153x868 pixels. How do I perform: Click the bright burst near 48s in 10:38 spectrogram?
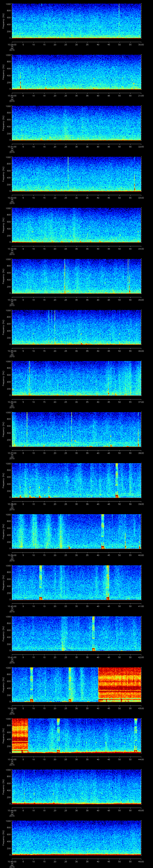point(117,480)
